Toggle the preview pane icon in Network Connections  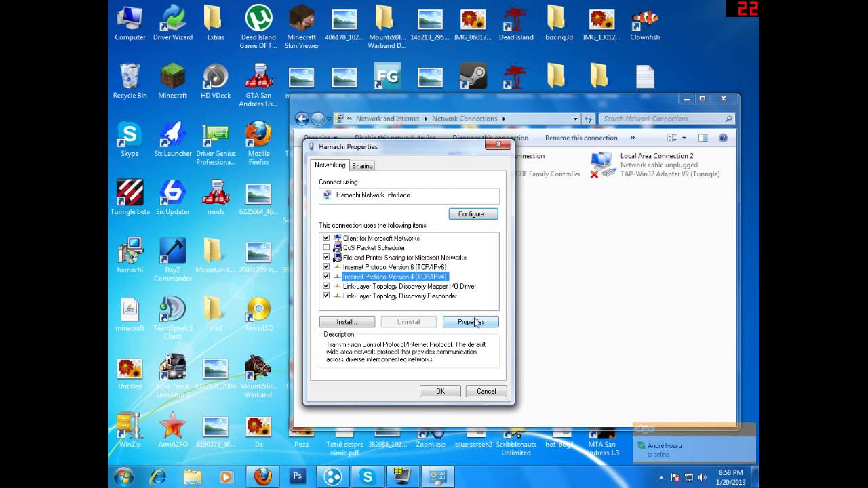(x=703, y=138)
